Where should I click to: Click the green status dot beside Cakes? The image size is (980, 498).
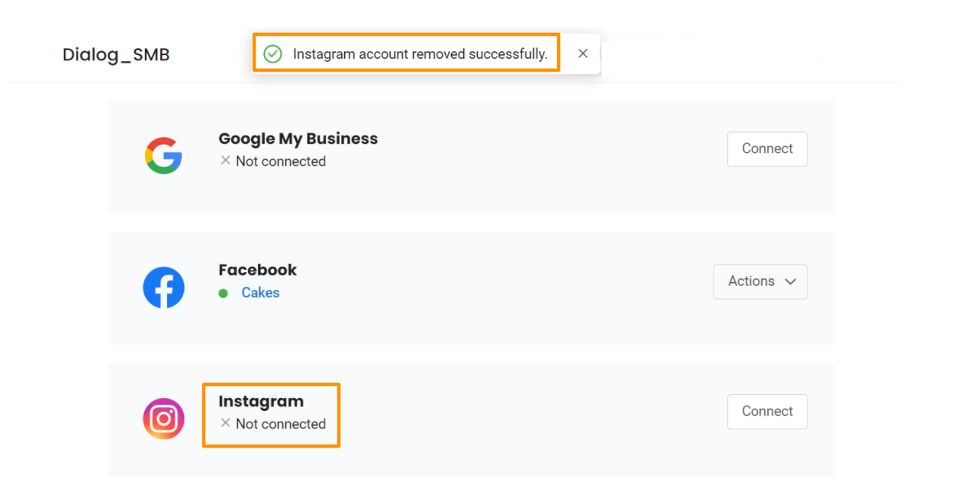tap(223, 293)
